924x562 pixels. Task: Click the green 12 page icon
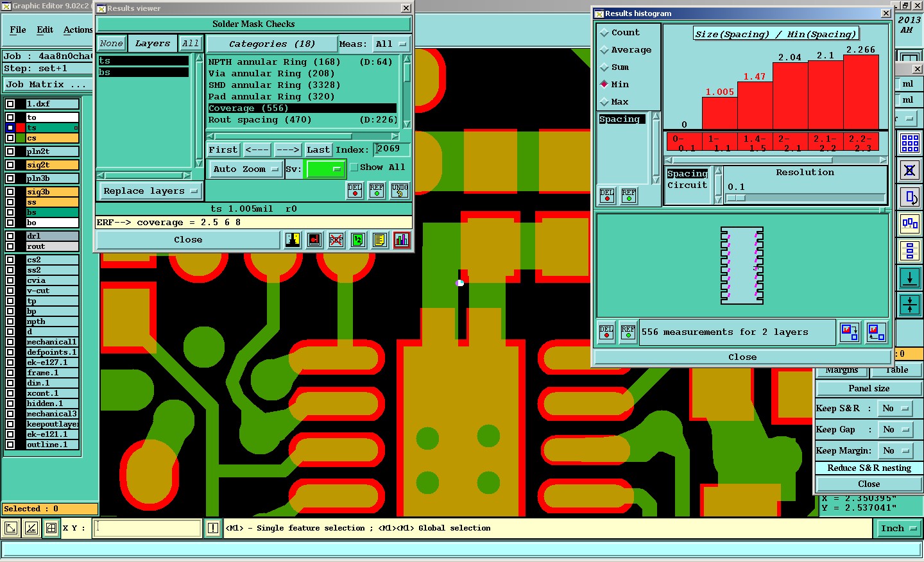tap(357, 240)
